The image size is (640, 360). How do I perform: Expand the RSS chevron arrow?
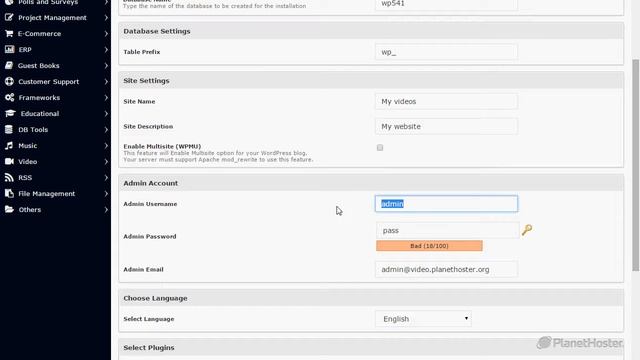click(106, 178)
